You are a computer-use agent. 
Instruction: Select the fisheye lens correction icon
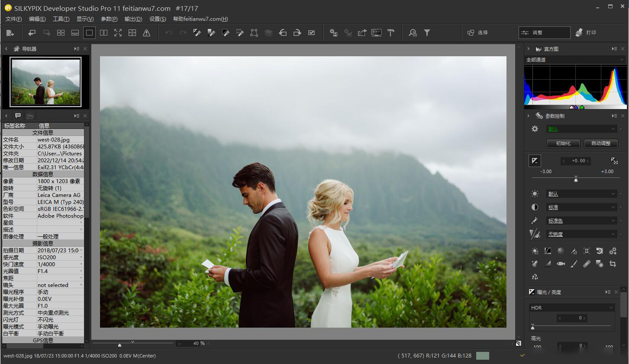(561, 264)
